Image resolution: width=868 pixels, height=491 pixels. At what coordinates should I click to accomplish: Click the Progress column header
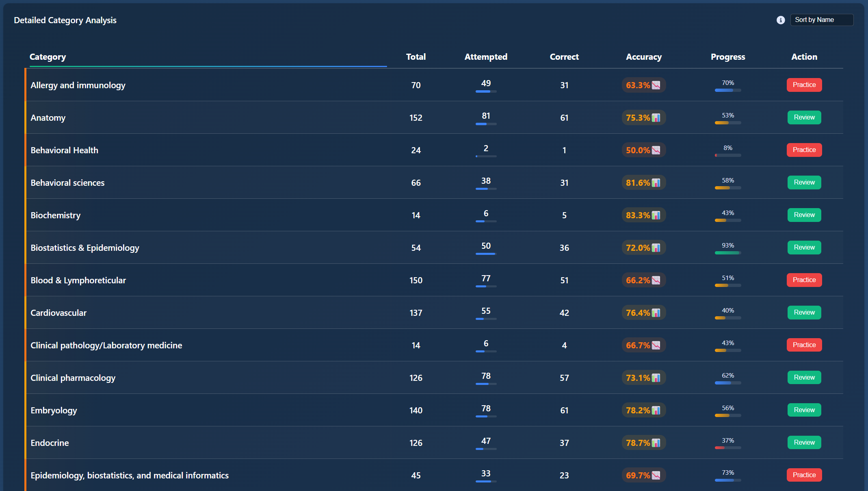727,57
